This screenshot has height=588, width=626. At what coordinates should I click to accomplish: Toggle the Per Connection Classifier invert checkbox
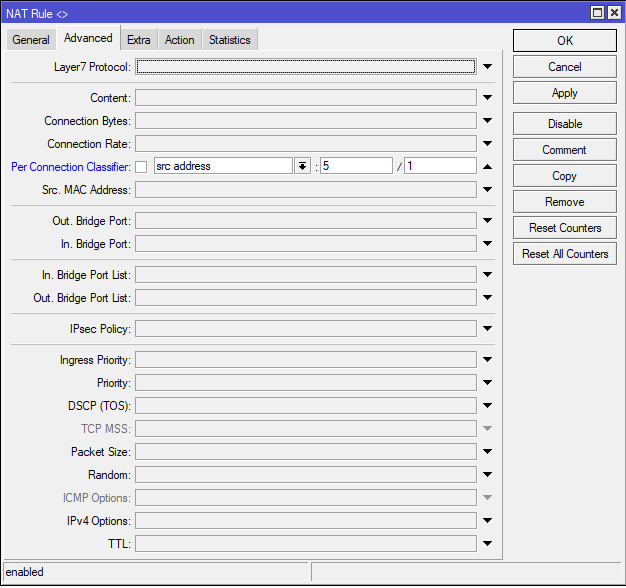(x=141, y=166)
